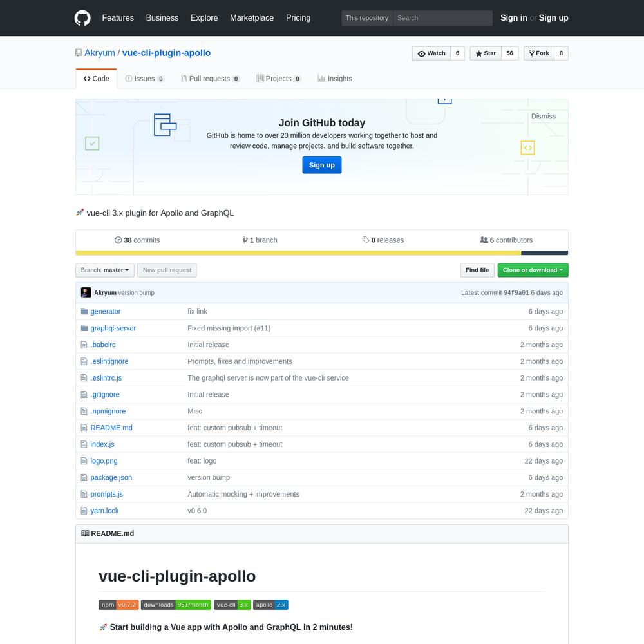Open Pricing in the top navigation
Viewport: 644px width, 644px height.
tap(298, 18)
